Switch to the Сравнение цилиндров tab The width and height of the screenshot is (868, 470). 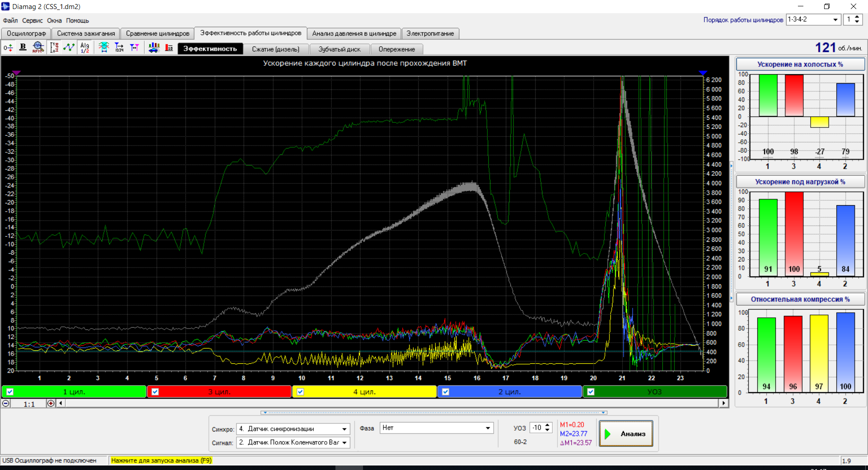point(158,33)
